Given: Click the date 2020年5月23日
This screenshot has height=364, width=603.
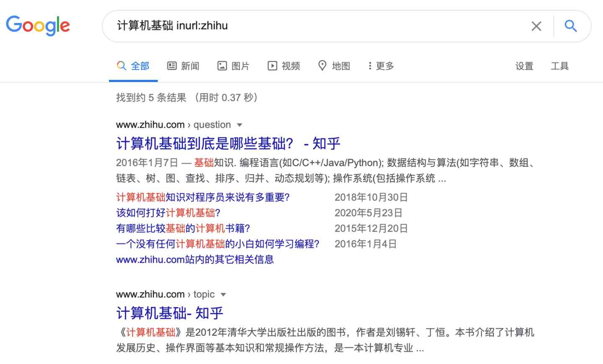Looking at the screenshot, I should (x=368, y=213).
